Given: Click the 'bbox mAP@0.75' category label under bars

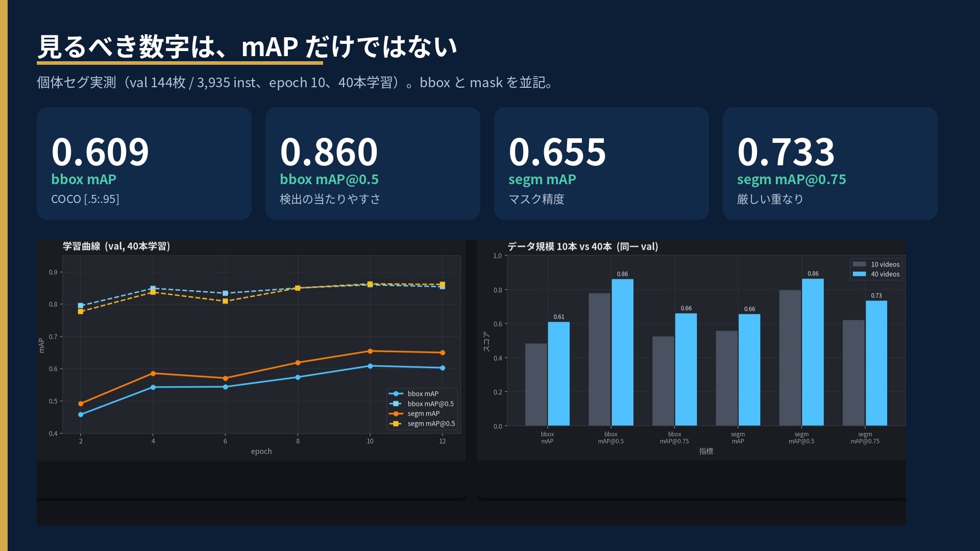Looking at the screenshot, I should [x=674, y=438].
